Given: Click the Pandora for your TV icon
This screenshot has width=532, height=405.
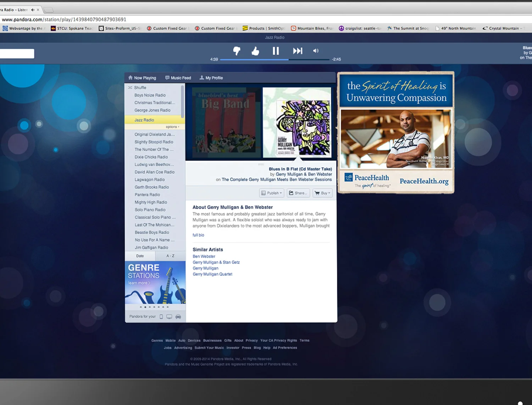Looking at the screenshot, I should [x=169, y=317].
